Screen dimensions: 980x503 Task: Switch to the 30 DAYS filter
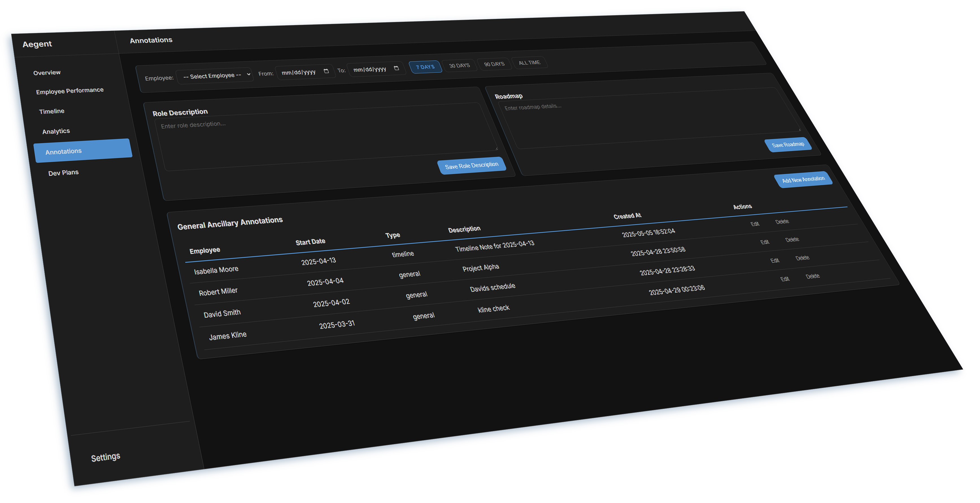[459, 65]
